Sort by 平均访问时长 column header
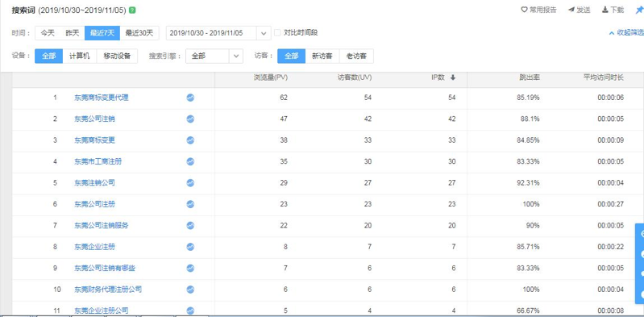This screenshot has height=317, width=644. [604, 77]
